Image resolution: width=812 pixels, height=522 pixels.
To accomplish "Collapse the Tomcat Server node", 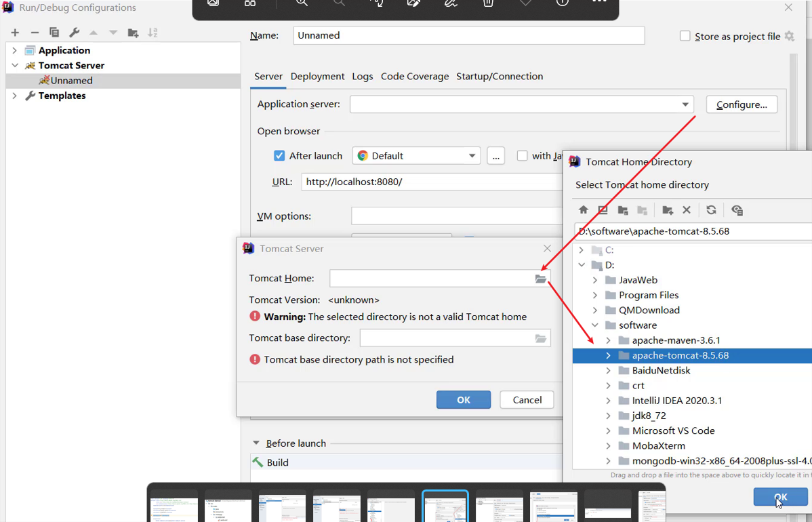I will pyautogui.click(x=14, y=65).
